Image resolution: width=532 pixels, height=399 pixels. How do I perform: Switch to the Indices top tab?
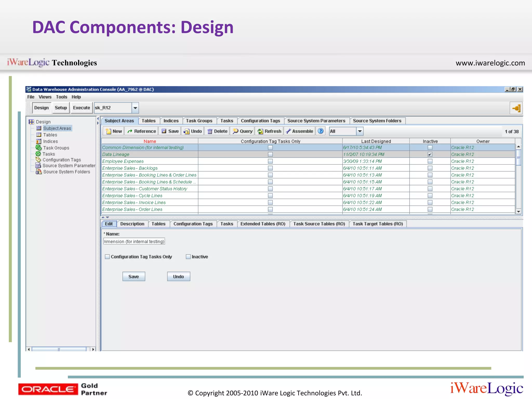point(171,121)
